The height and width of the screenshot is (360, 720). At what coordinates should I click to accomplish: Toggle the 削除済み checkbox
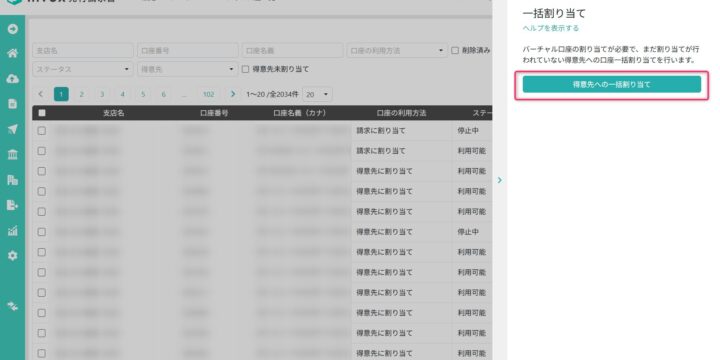pos(455,51)
